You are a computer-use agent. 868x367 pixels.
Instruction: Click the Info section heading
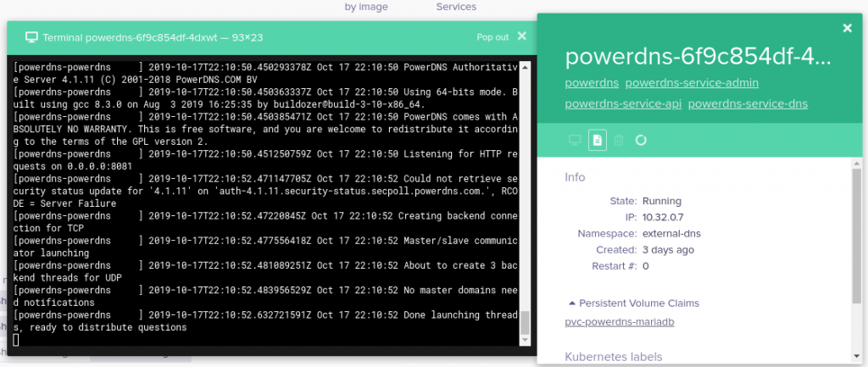point(575,178)
